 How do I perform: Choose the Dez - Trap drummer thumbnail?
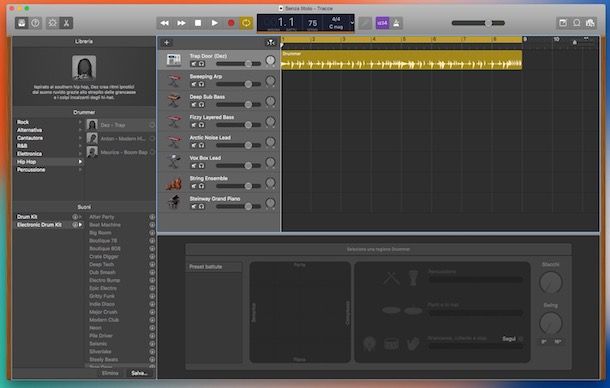[92, 125]
